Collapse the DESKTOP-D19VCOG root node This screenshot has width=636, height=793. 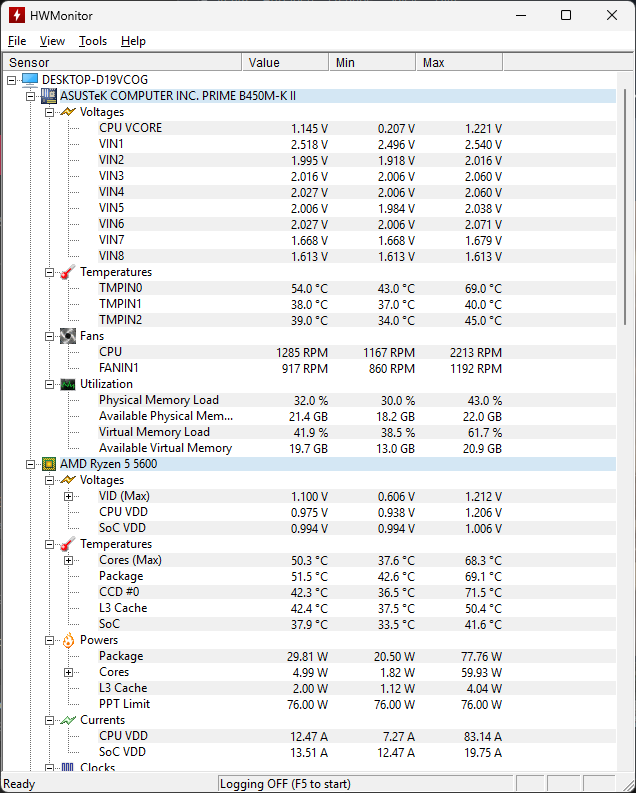point(12,80)
